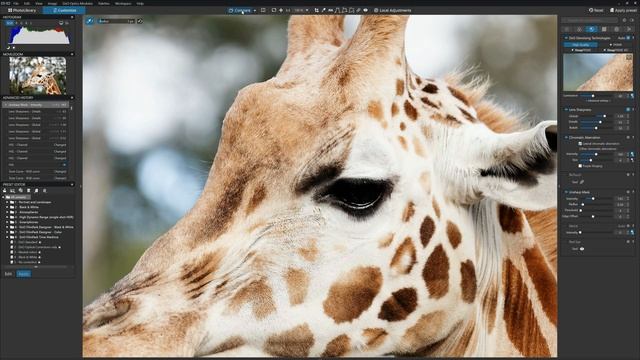Toggle DxO Denoising Technologies on or off
The height and width of the screenshot is (360, 640).
628,38
